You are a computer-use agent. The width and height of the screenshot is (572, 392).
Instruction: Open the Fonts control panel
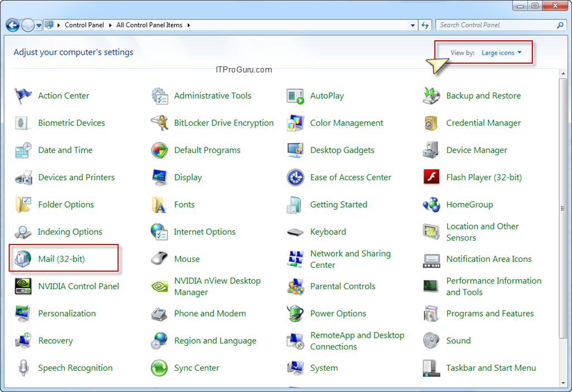click(x=184, y=204)
